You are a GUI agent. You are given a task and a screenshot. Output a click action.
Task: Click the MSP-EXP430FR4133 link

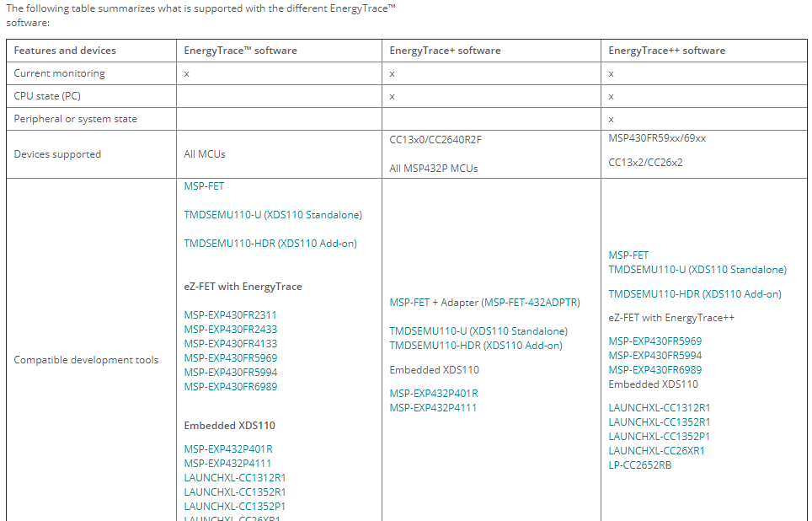tap(231, 344)
